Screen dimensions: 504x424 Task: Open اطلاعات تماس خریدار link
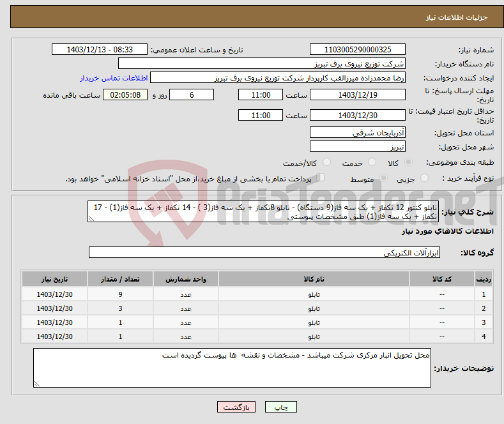114,78
